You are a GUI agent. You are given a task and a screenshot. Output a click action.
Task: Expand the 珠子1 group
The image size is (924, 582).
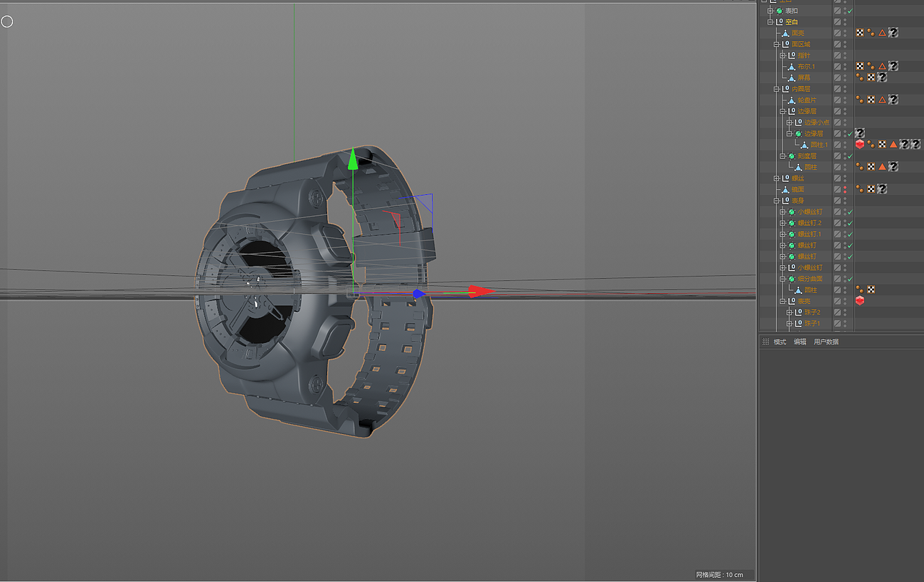789,323
